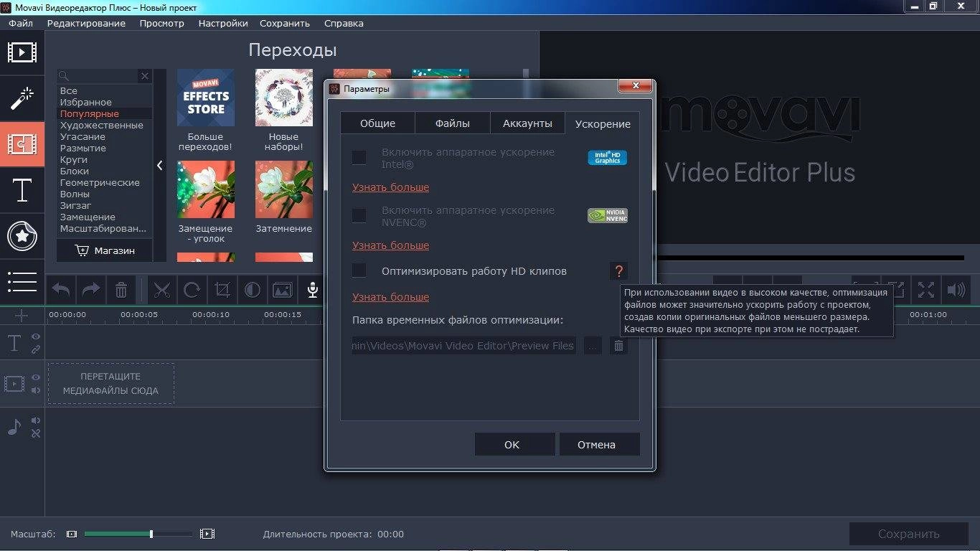Click the Rotate clip icon
980x551 pixels.
click(192, 290)
